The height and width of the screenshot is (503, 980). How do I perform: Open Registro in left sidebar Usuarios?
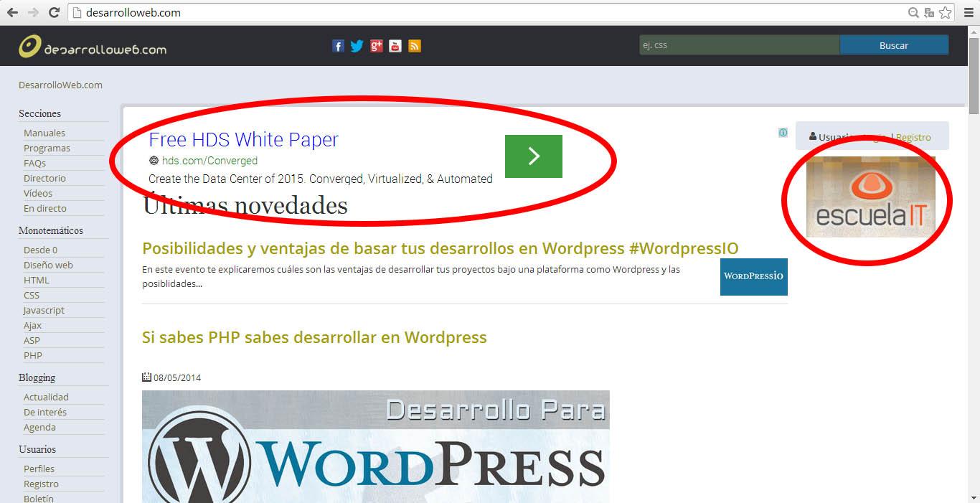(41, 484)
